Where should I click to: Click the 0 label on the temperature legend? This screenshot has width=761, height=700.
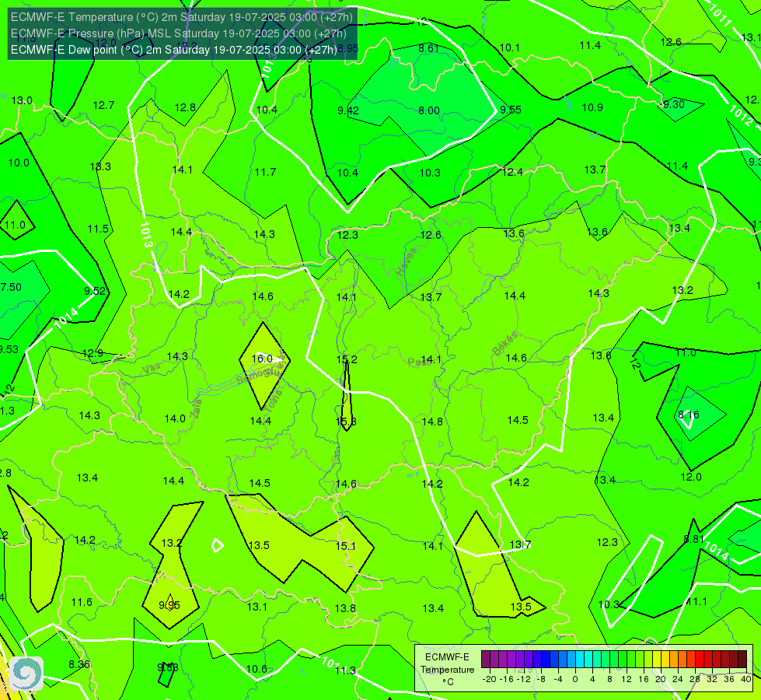pos(574,679)
